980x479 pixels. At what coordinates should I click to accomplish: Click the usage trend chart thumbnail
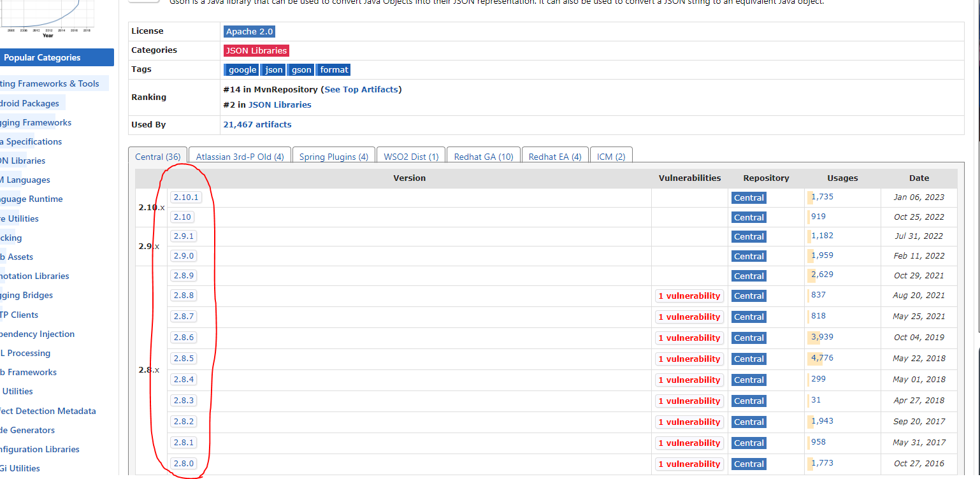48,18
